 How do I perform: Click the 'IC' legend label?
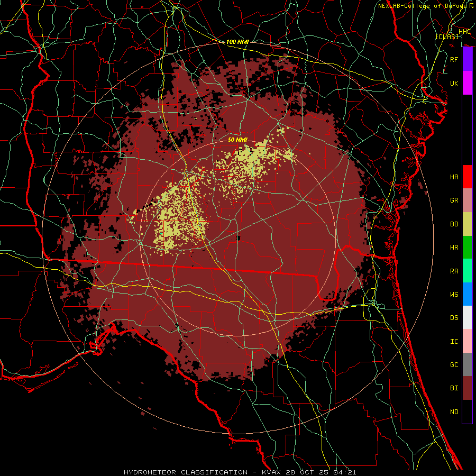(454, 342)
